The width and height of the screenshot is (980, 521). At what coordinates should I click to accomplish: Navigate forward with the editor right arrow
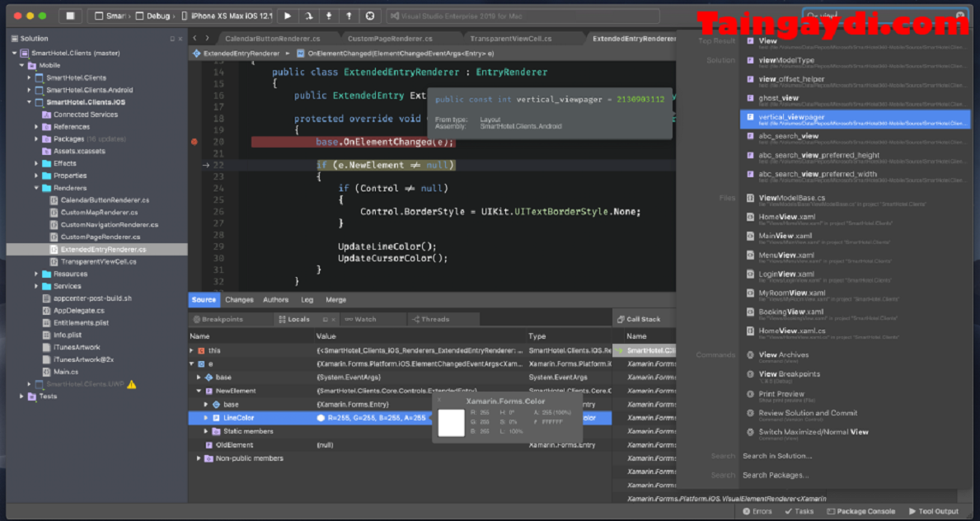click(208, 38)
